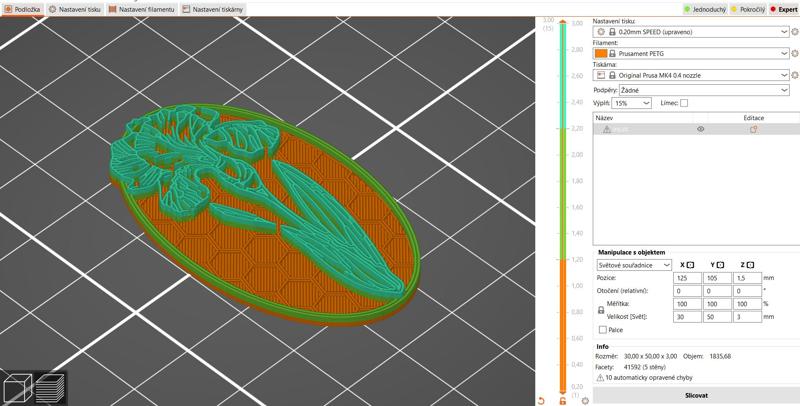Click the Velikost Z field showing 3
This screenshot has height=406, width=800.
point(747,317)
